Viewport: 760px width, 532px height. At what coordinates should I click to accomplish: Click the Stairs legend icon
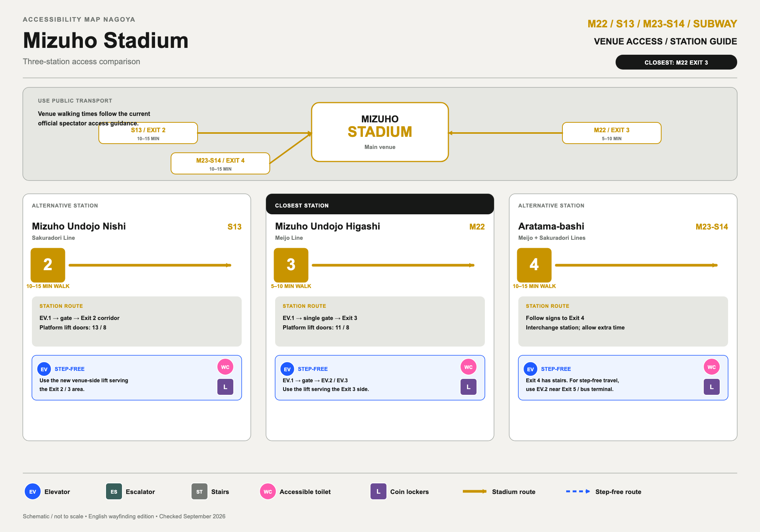[199, 491]
